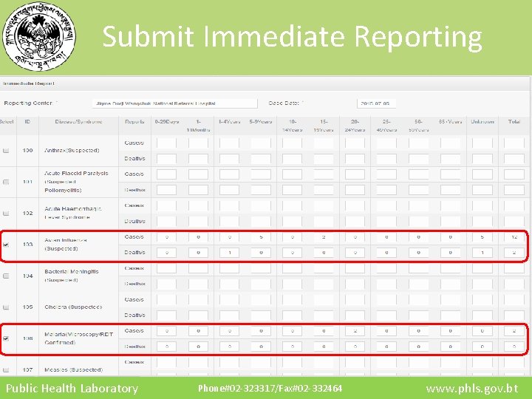Screen dimensions: 532x399
Task: Click Avian Influenza Deaths Total field
Action: 514,253
